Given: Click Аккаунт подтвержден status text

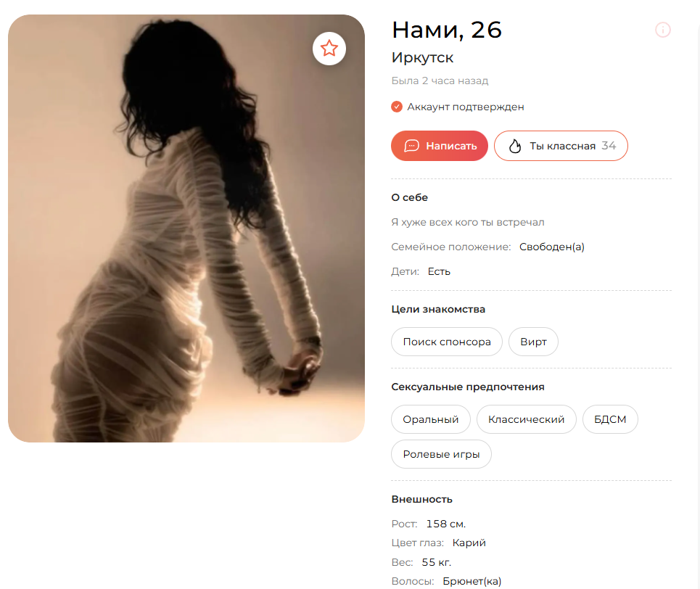Looking at the screenshot, I should pyautogui.click(x=465, y=107).
